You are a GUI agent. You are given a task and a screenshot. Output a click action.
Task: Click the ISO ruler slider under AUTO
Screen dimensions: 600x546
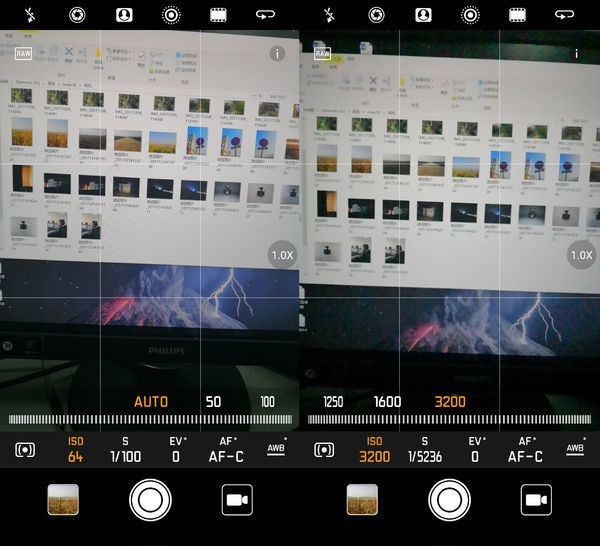click(x=150, y=419)
